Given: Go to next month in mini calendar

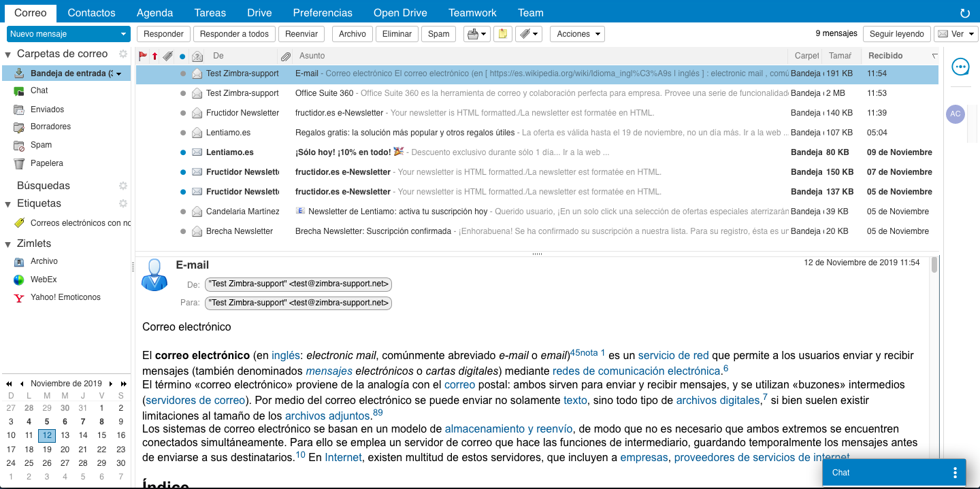Looking at the screenshot, I should [x=112, y=384].
